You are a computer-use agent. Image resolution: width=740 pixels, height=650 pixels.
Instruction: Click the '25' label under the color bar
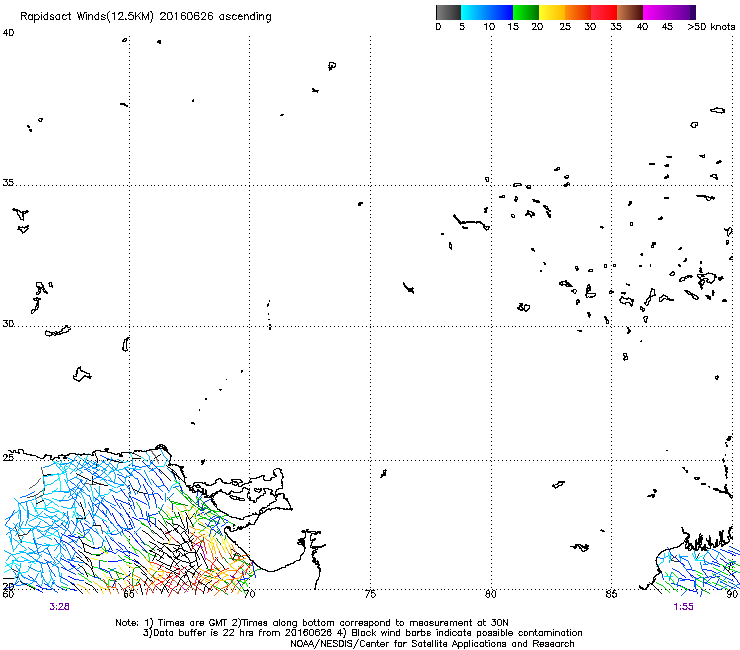pyautogui.click(x=565, y=27)
